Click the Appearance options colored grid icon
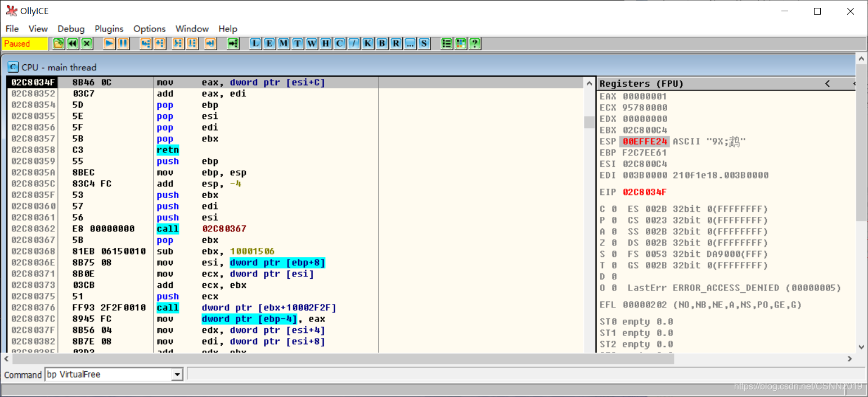The width and height of the screenshot is (868, 397). 461,43
